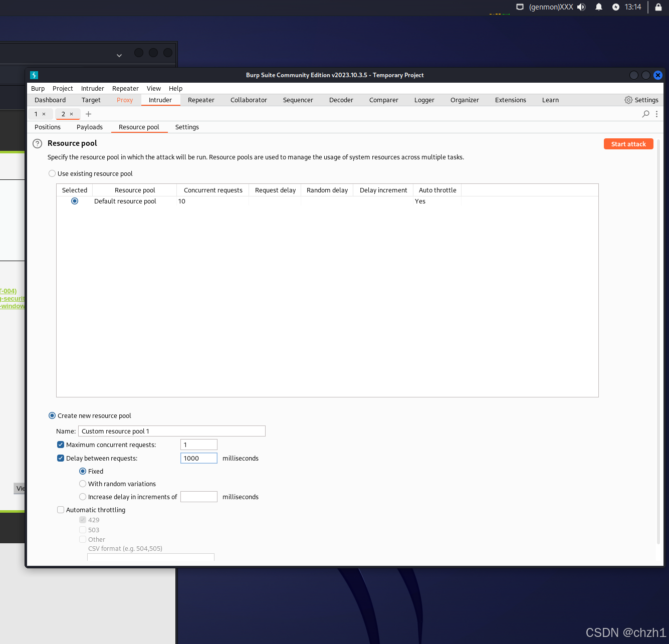Open the notifications bell icon
Image resolution: width=669 pixels, height=644 pixels.
pyautogui.click(x=599, y=7)
